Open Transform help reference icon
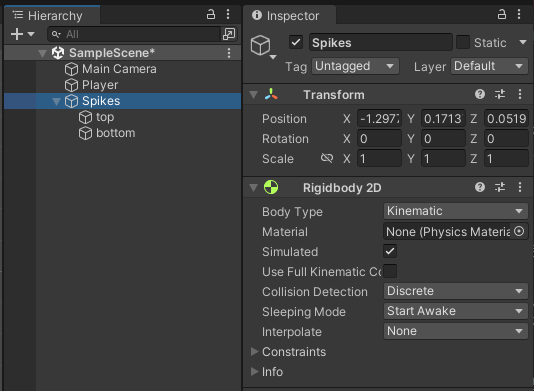534x391 pixels. (480, 94)
